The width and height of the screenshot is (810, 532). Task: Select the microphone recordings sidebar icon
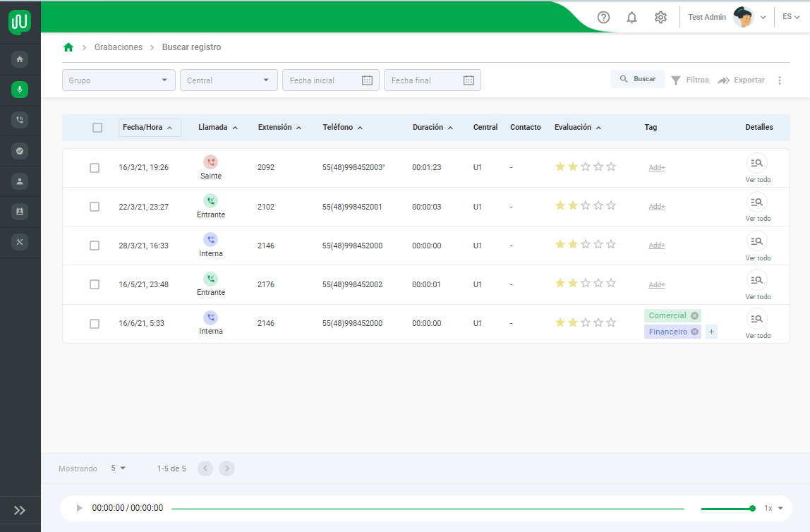coord(20,90)
